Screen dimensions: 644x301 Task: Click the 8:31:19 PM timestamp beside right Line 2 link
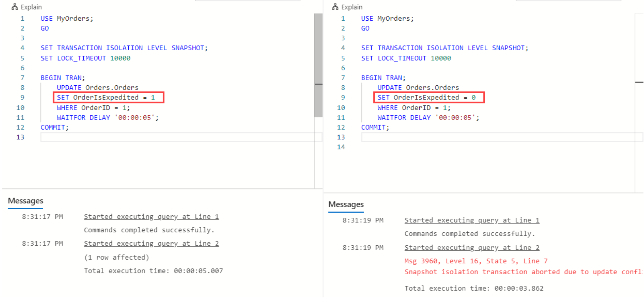tap(363, 247)
